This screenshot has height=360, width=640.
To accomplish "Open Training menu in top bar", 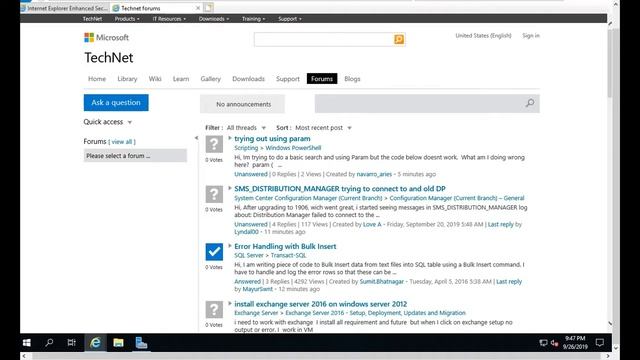I will (253, 19).
